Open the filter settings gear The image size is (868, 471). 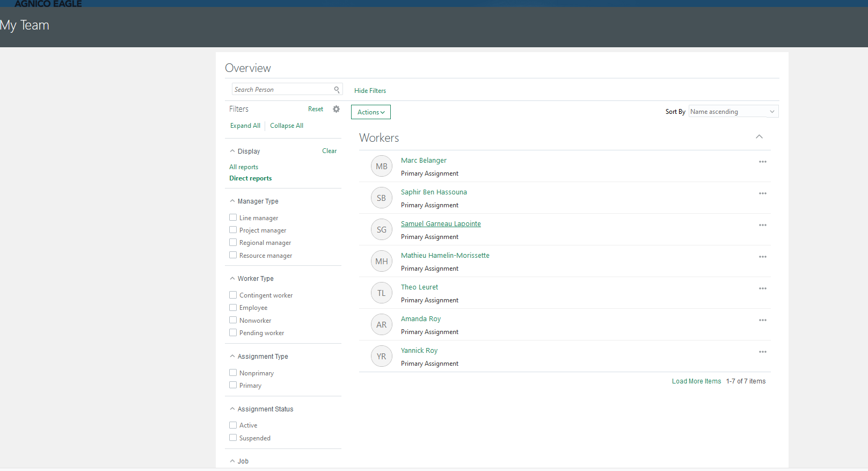click(x=336, y=109)
